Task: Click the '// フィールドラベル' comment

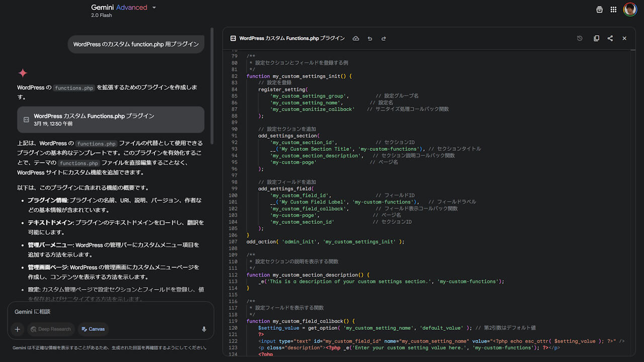Action: 452,202
